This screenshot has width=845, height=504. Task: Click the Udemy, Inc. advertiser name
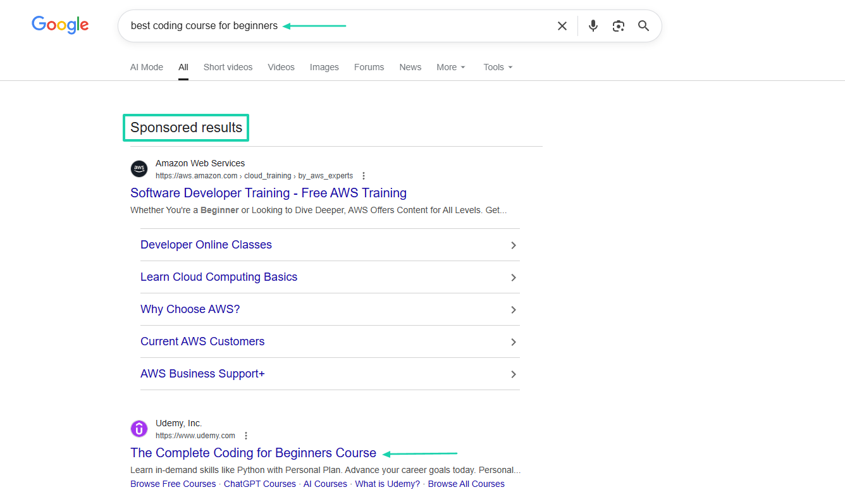[179, 423]
